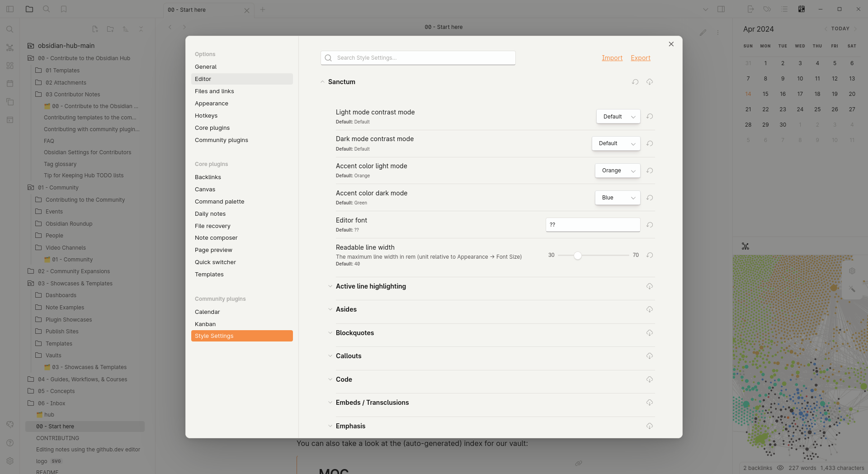Click the Editor font text field
The height and width of the screenshot is (474, 868).
pyautogui.click(x=593, y=225)
